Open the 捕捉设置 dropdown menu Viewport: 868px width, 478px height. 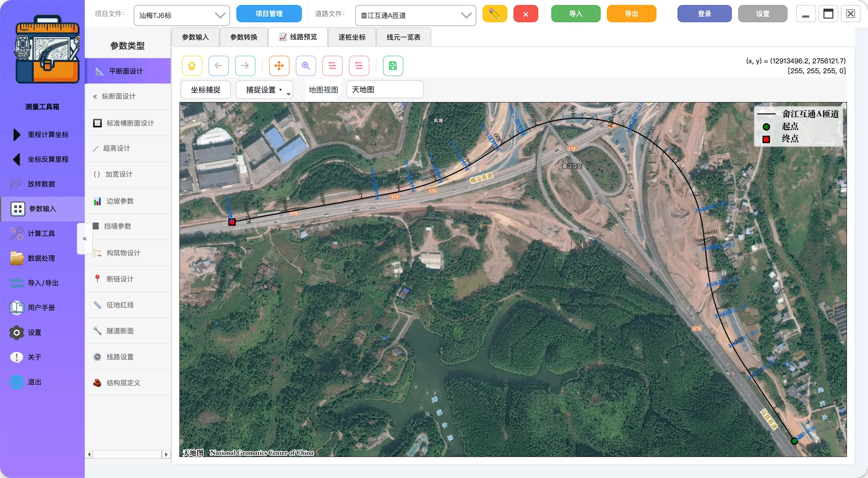(x=264, y=90)
